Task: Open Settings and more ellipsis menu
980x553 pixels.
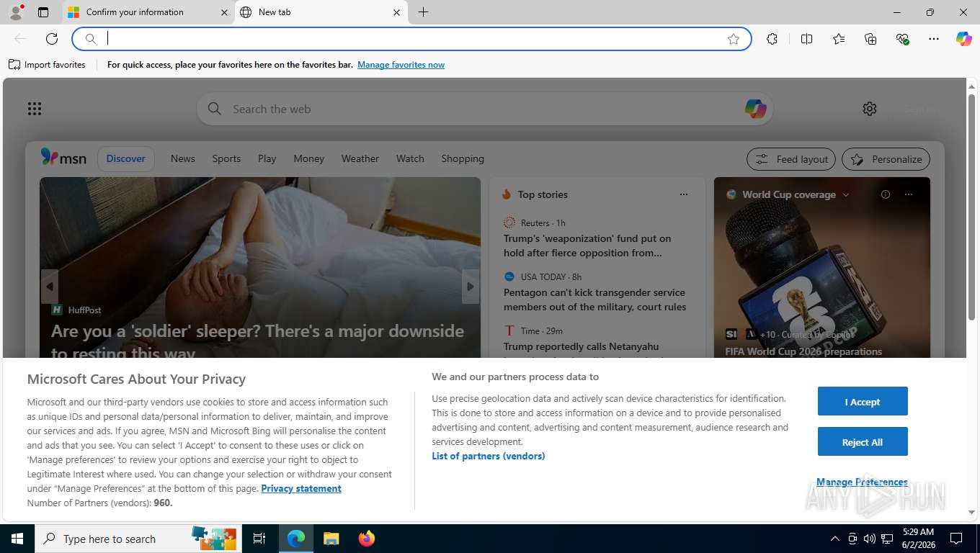Action: (x=934, y=39)
